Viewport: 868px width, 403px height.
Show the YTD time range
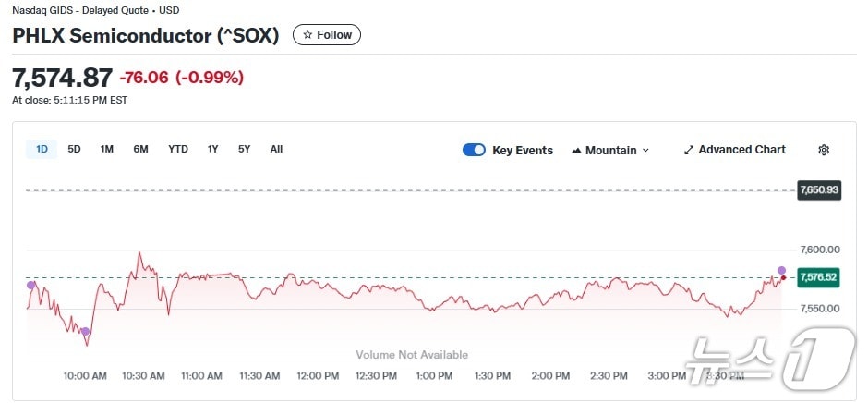click(178, 149)
